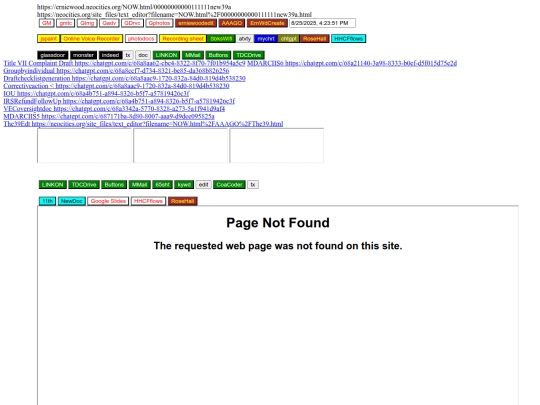Click the Page Not Found heading
This screenshot has width=540, height=405.
point(278,223)
